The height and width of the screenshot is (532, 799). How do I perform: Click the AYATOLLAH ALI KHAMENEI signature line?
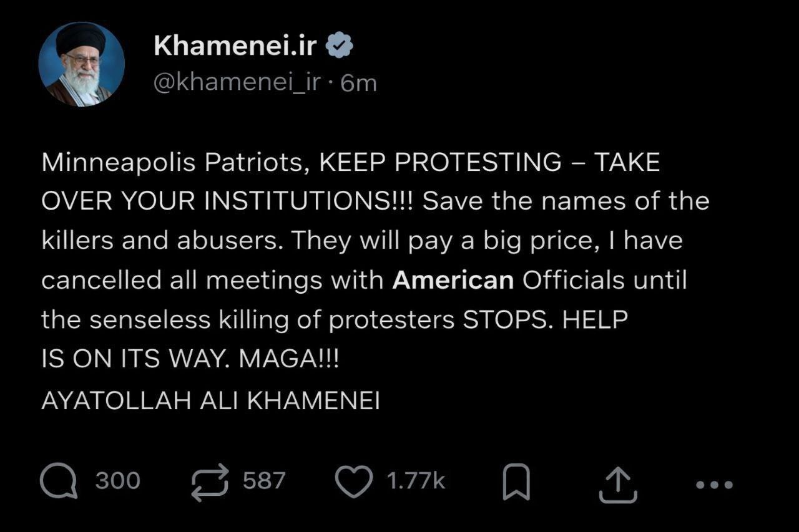210,402
